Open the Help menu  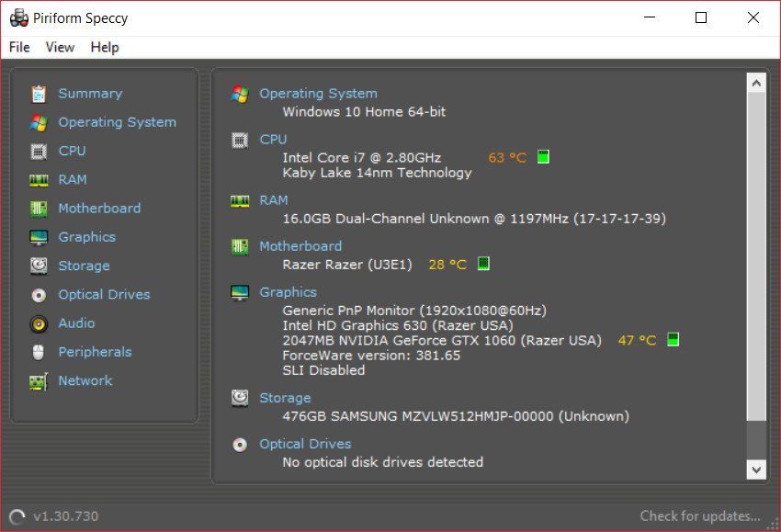(104, 47)
